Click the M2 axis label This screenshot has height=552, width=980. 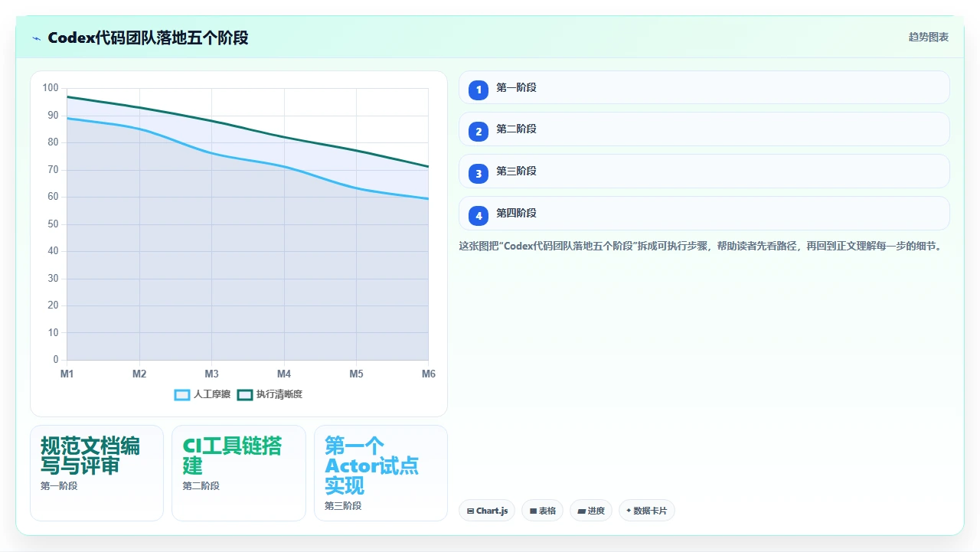[139, 374]
